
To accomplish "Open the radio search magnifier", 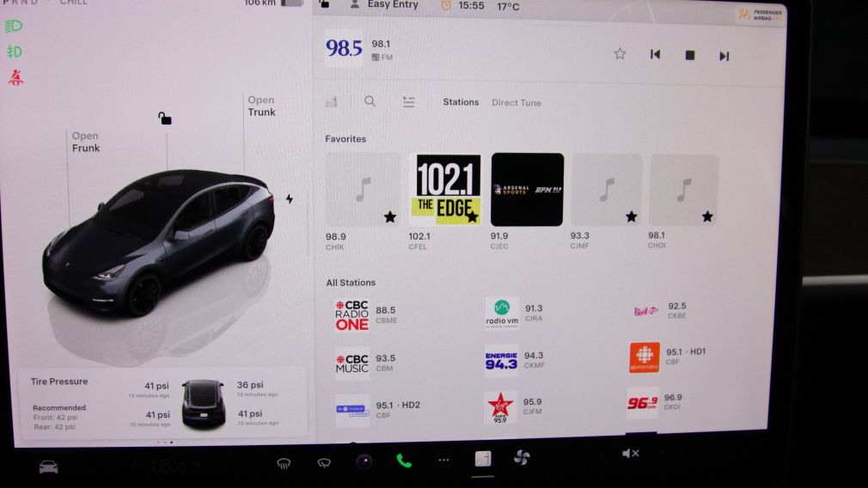I will pos(370,101).
